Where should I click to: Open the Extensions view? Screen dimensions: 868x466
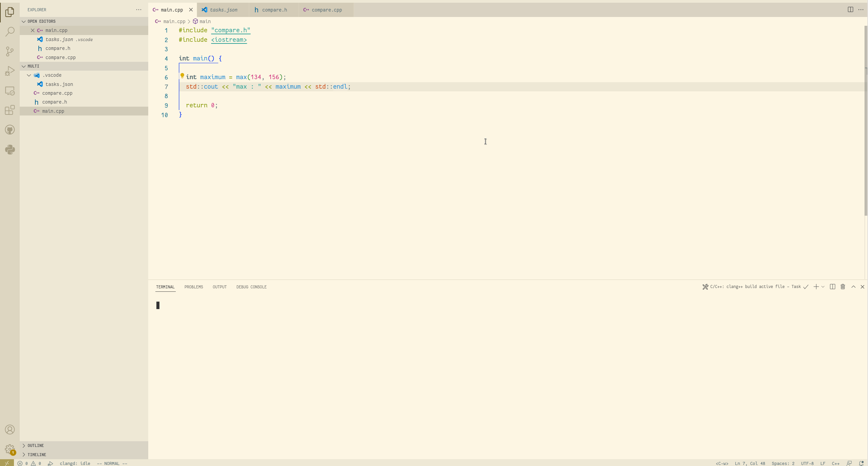click(10, 110)
